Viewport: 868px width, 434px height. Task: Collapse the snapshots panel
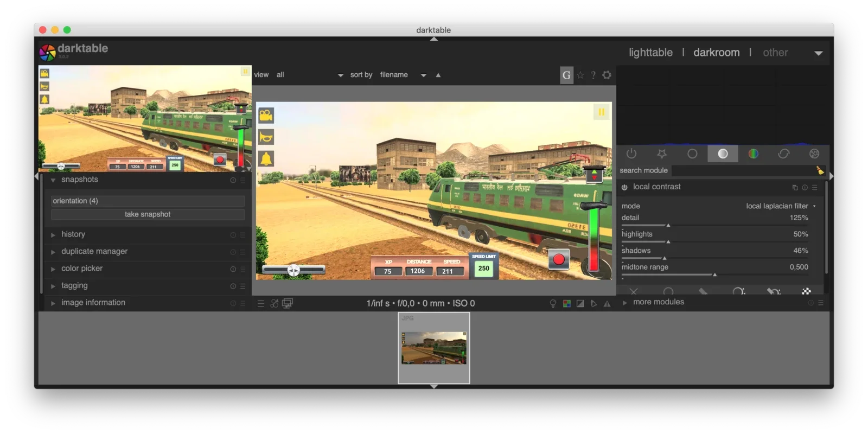[x=53, y=180]
